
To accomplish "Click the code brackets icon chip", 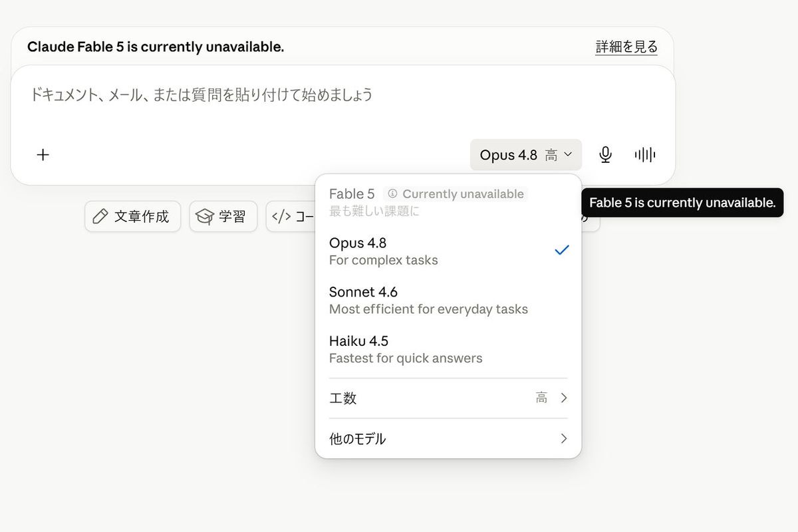I will click(x=282, y=217).
